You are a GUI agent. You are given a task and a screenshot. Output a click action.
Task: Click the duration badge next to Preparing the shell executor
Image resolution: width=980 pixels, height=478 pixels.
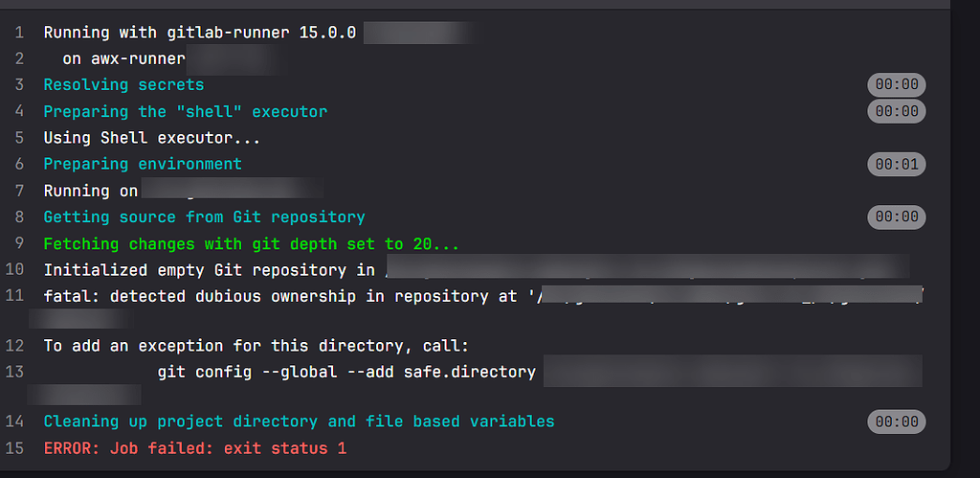click(896, 111)
